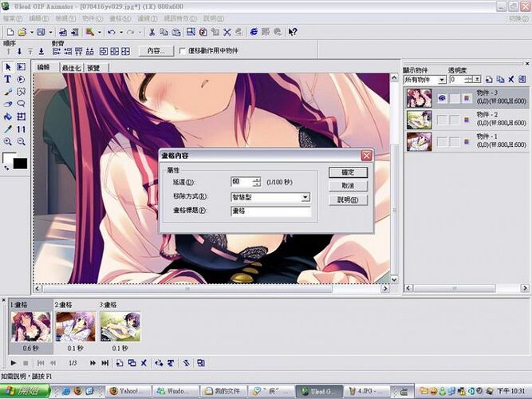Click the delete object X icon in object panel
Viewport: 532px width, 399px height.
511,80
